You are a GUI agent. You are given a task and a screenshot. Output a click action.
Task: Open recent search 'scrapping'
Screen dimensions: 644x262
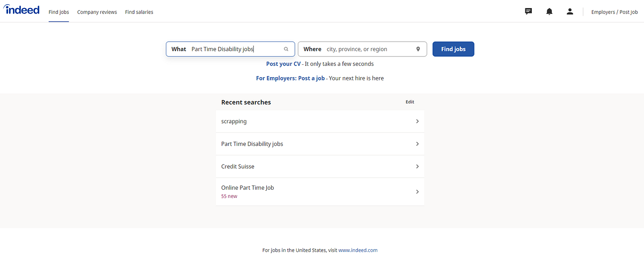(x=320, y=122)
